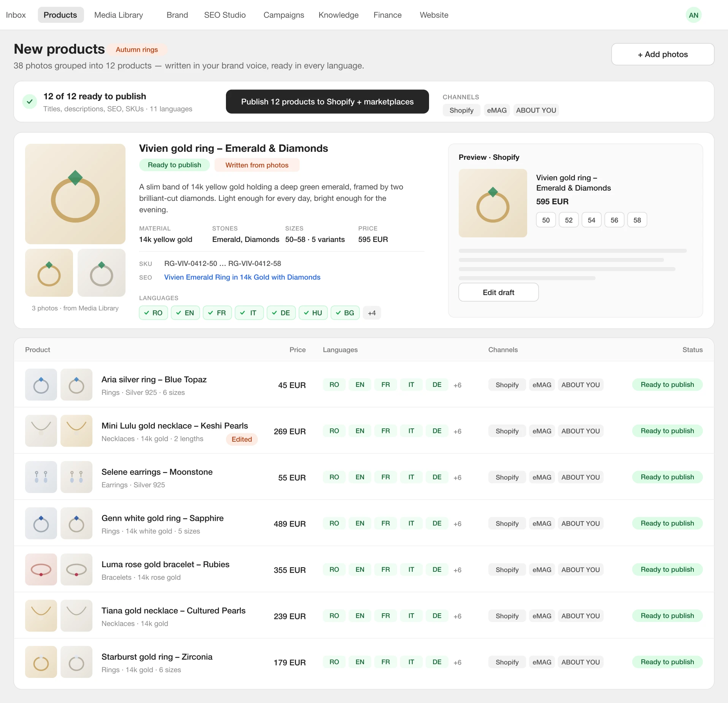Click the AN user avatar
This screenshot has height=703, width=728.
coord(693,15)
